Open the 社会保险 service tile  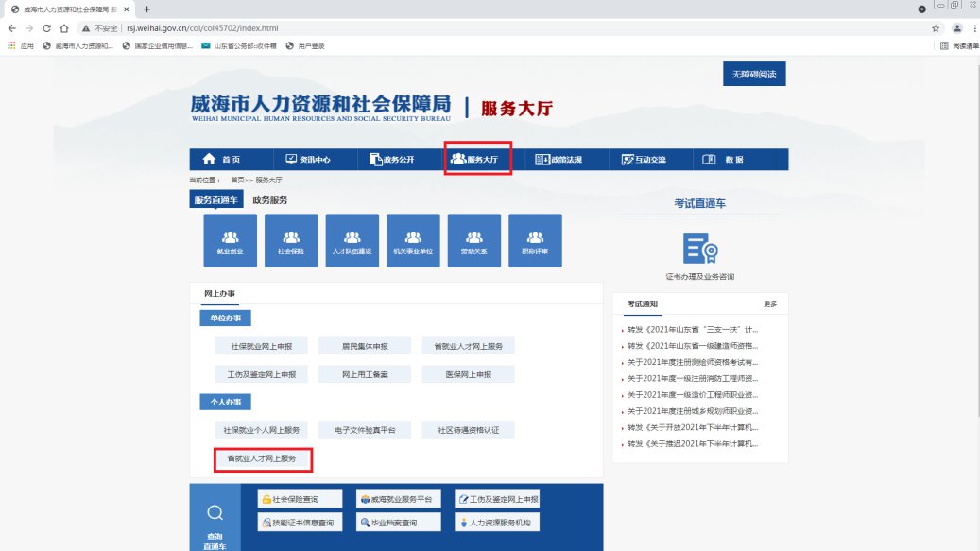point(291,240)
